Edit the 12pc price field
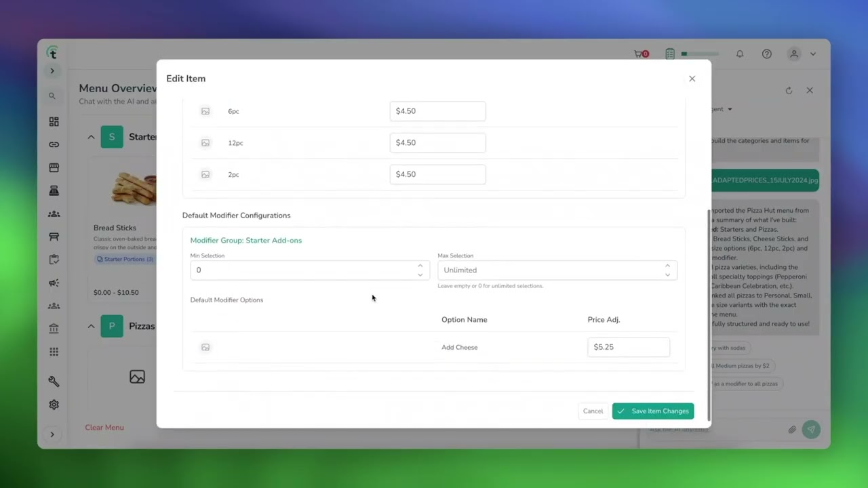This screenshot has height=488, width=868. coord(437,142)
